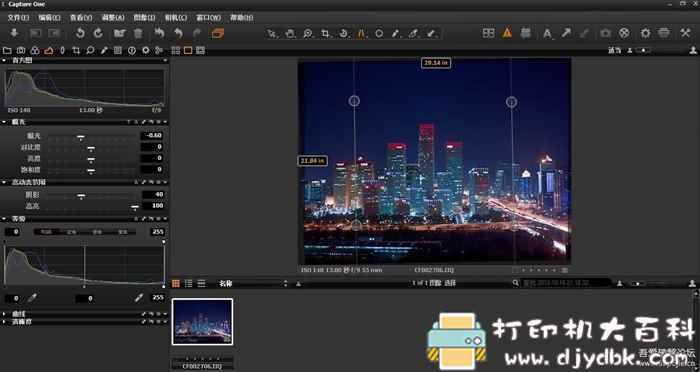Click the browser vertical scrollbar
This screenshot has height=372, width=700.
(x=696, y=330)
